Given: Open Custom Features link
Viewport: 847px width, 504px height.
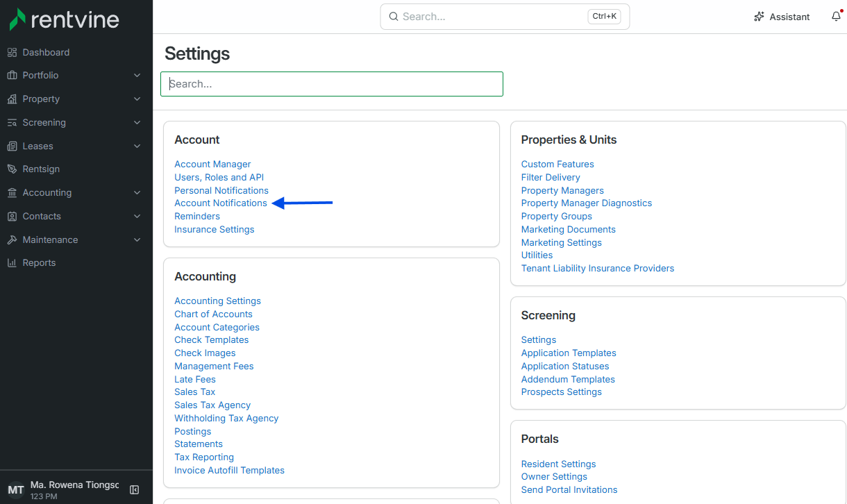Looking at the screenshot, I should 557,164.
